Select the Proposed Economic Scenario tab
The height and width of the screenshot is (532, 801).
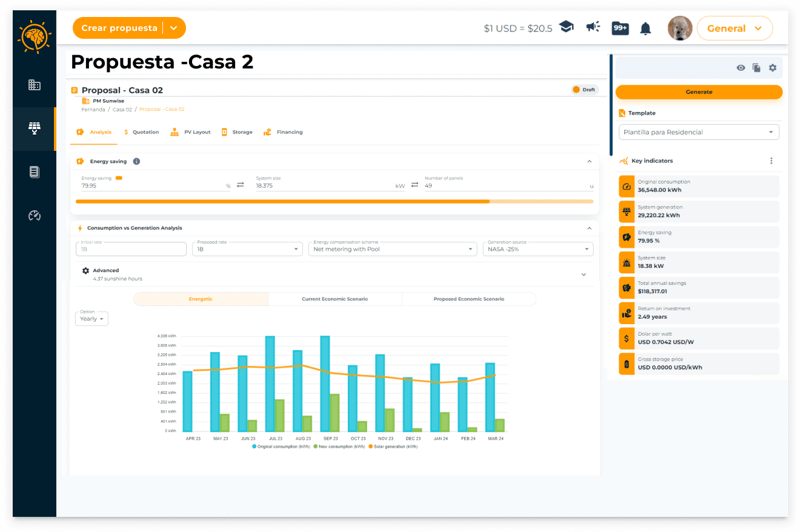(468, 299)
